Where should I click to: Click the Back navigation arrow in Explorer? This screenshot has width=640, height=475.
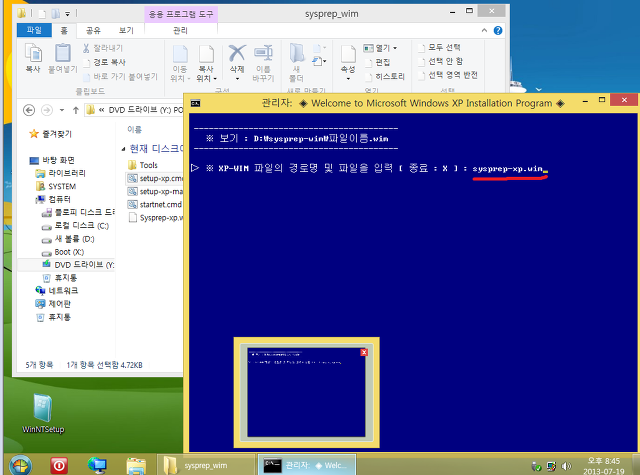[x=29, y=110]
